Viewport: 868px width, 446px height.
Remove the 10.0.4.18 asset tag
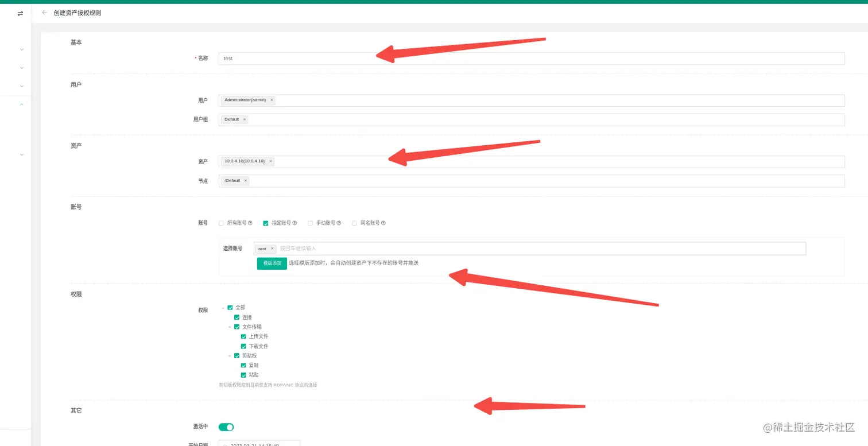click(x=270, y=161)
